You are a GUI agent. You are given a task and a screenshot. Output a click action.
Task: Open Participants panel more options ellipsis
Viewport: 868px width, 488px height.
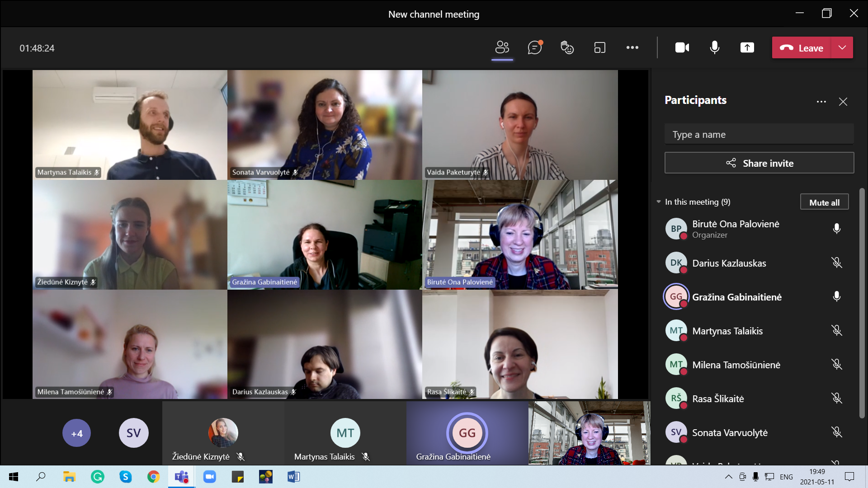point(821,102)
